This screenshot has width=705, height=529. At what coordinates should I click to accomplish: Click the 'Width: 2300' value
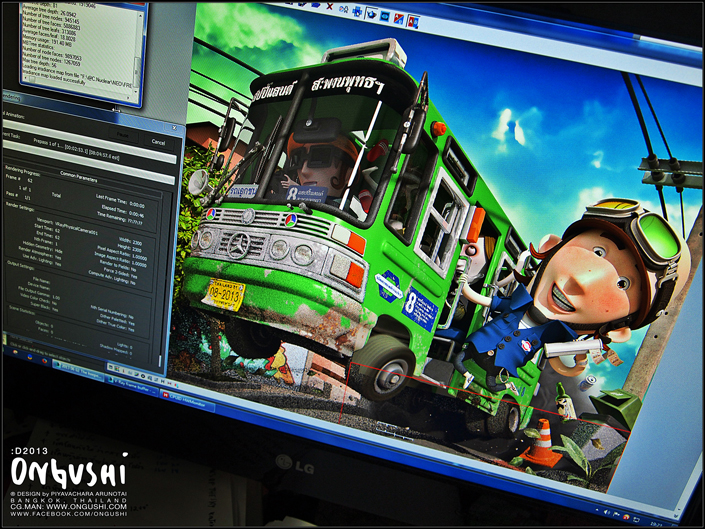[x=137, y=243]
